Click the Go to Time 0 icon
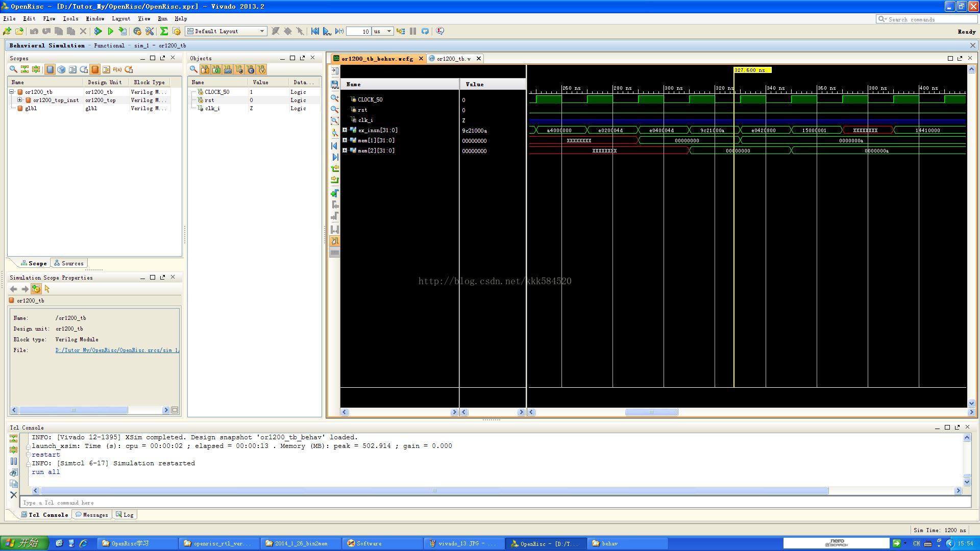 tap(335, 146)
